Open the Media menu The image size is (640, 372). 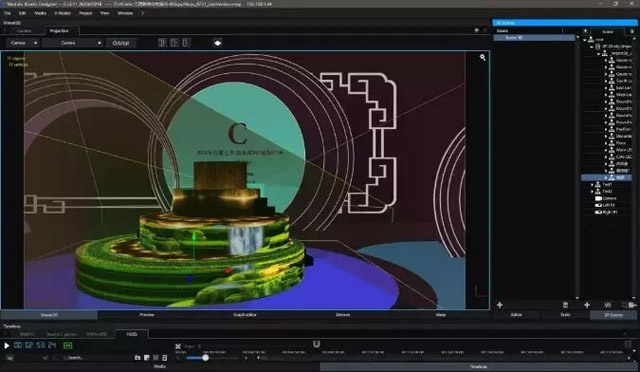pyautogui.click(x=40, y=13)
